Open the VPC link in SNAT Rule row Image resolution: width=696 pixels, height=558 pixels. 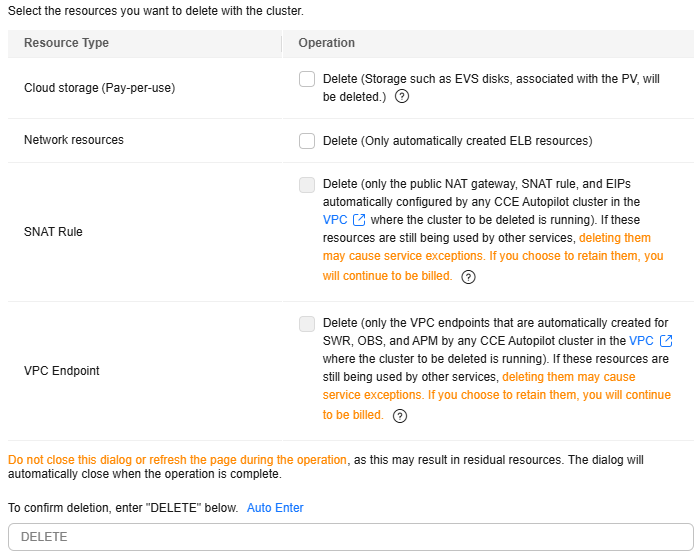[x=334, y=220]
